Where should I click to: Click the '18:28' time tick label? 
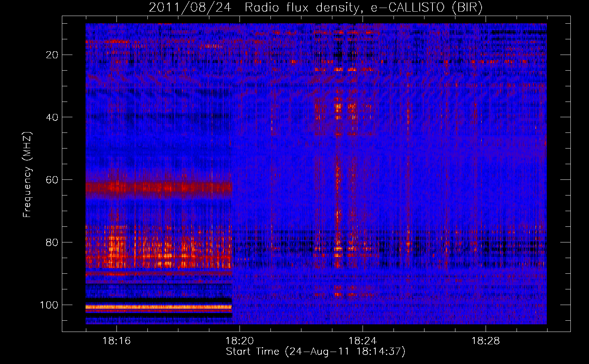(x=486, y=341)
